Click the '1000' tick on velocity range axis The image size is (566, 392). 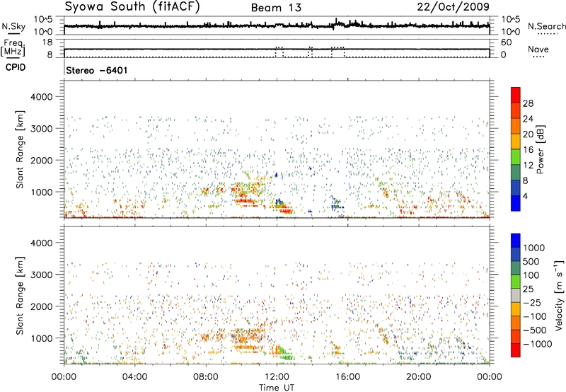click(42, 338)
